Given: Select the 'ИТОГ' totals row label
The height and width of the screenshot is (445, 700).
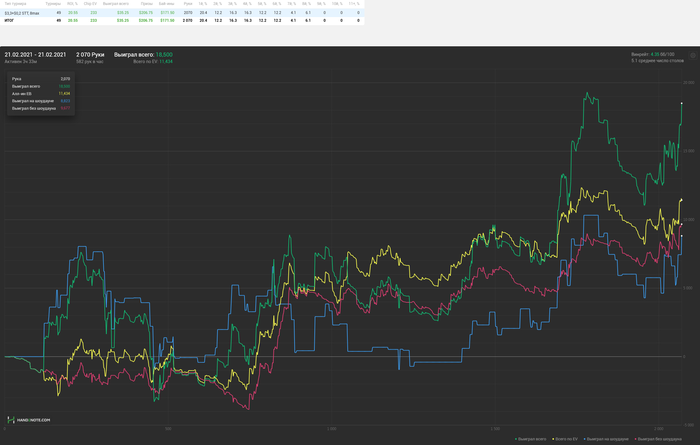Looking at the screenshot, I should click(x=9, y=21).
